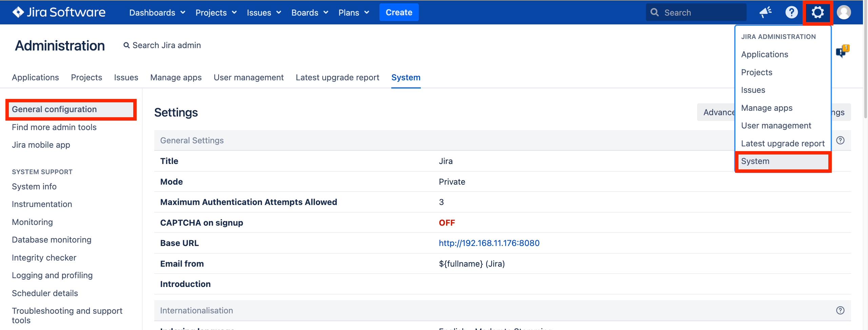This screenshot has height=330, width=868.
Task: Select General configuration in the sidebar
Action: pos(71,109)
